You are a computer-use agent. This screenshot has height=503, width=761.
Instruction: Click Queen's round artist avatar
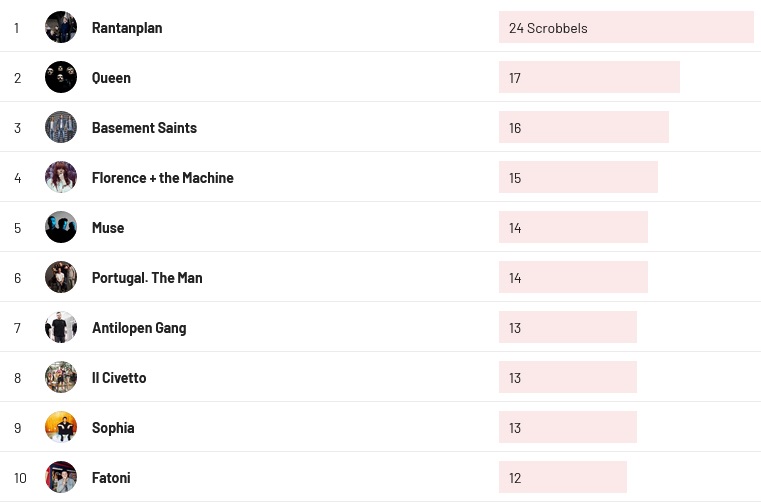[61, 77]
